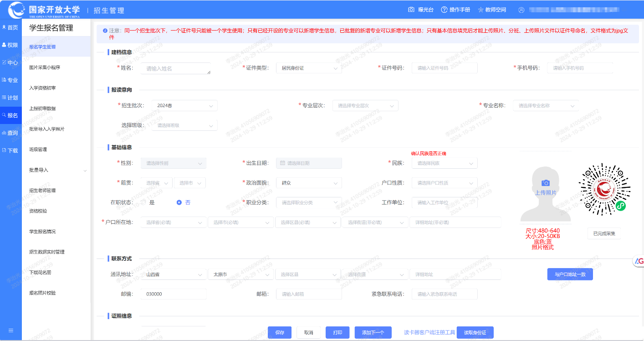The image size is (644, 341).
Task: Collapse the sidebar with hamburger icon
Action: (10, 331)
